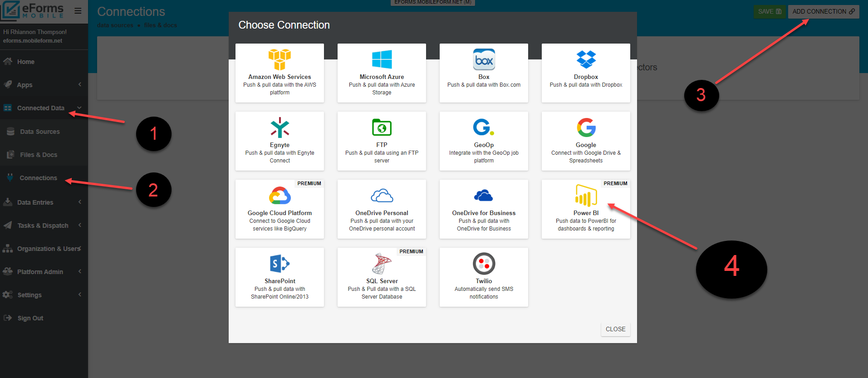
Task: Click the Choose Connection dialog title
Action: click(284, 25)
